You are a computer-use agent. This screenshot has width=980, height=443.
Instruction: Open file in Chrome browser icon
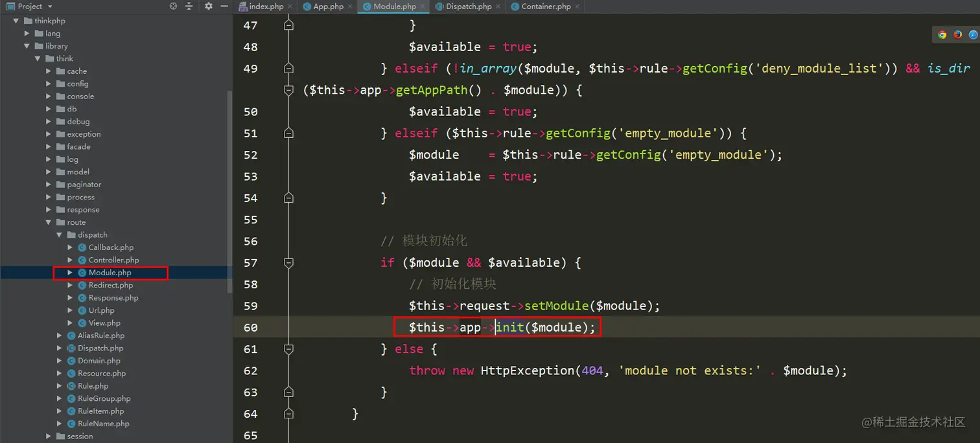(x=942, y=35)
